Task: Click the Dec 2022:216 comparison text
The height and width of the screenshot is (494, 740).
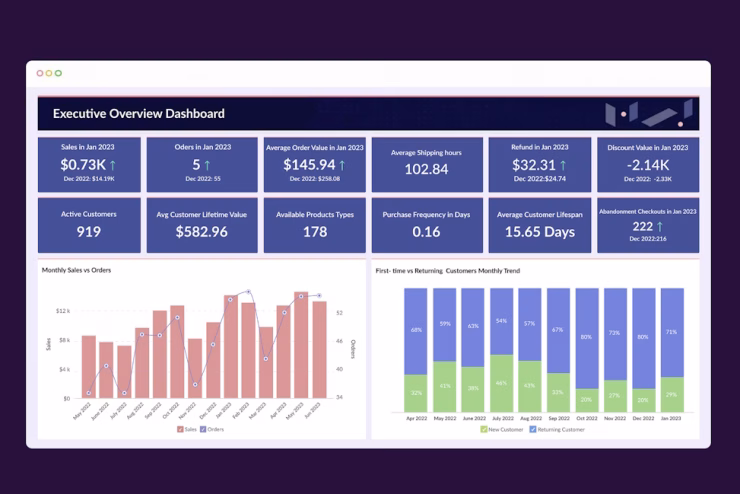Action: click(x=648, y=239)
